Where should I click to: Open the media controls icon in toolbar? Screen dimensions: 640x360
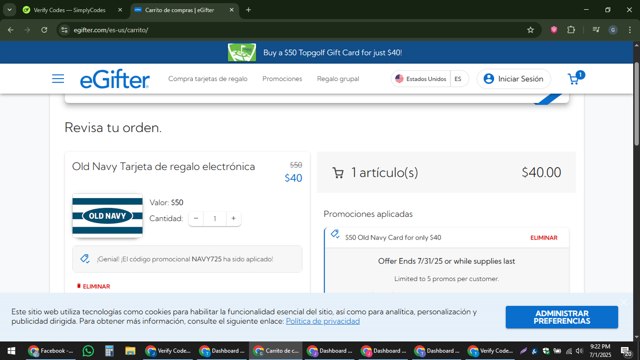coord(596,30)
